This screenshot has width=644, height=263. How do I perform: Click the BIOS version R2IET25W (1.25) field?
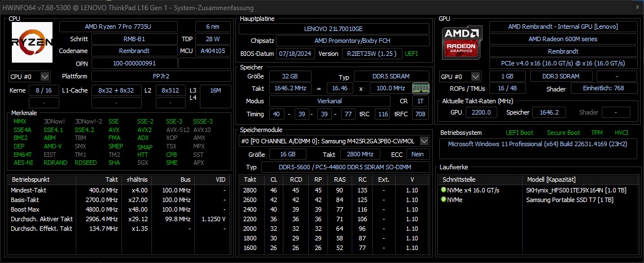[x=372, y=54]
